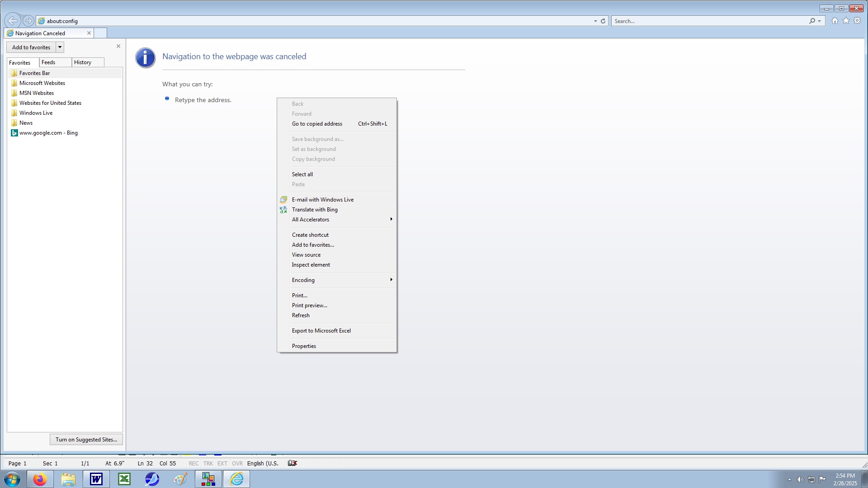868x488 pixels.
Task: Toggle OVR overtype indicator
Action: pyautogui.click(x=237, y=464)
